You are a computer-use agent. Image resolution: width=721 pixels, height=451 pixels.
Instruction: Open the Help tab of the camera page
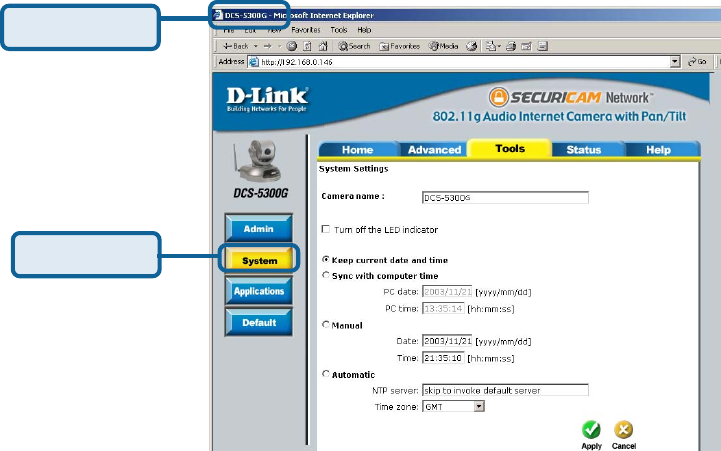(658, 150)
